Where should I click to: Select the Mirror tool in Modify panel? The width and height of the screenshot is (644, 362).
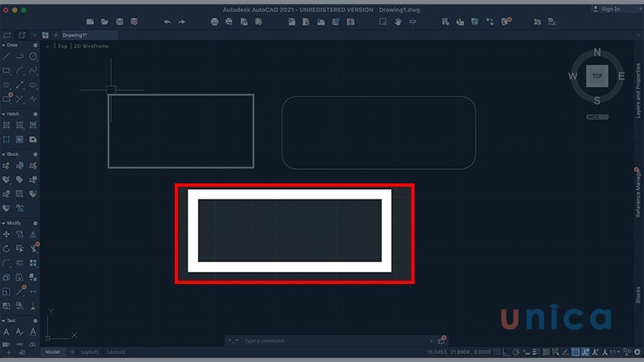click(33, 234)
